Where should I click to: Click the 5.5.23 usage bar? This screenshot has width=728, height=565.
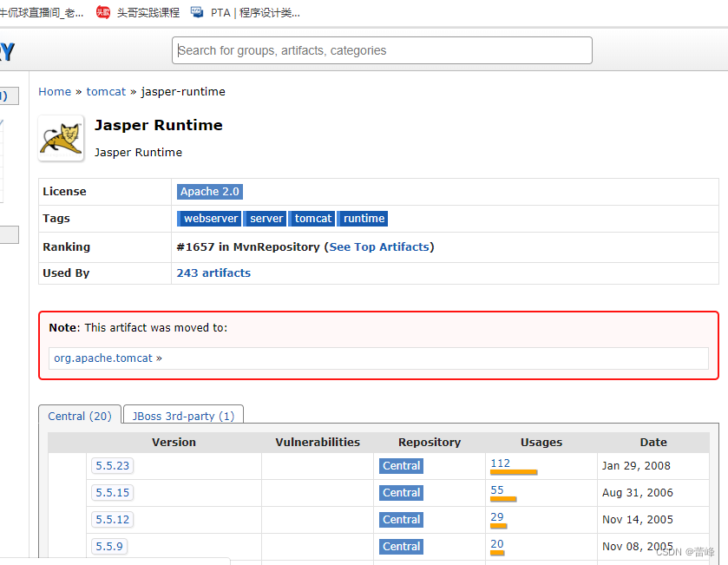514,472
